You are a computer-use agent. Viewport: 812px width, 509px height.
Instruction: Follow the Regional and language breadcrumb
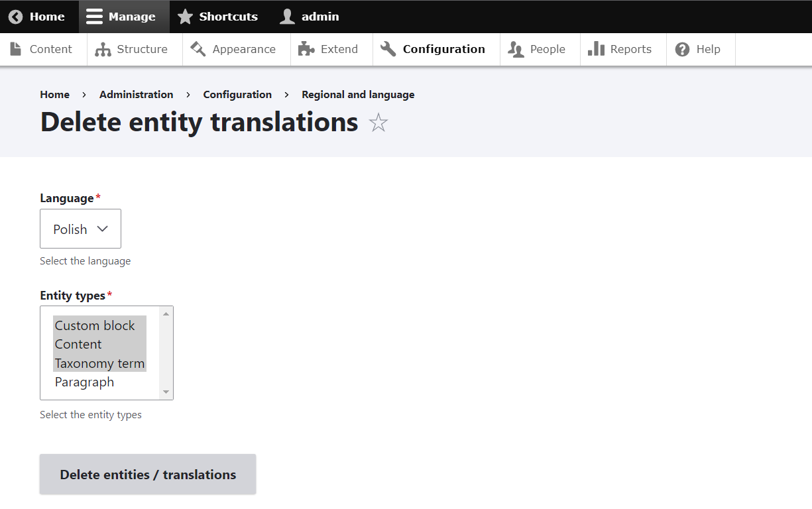[x=358, y=95]
